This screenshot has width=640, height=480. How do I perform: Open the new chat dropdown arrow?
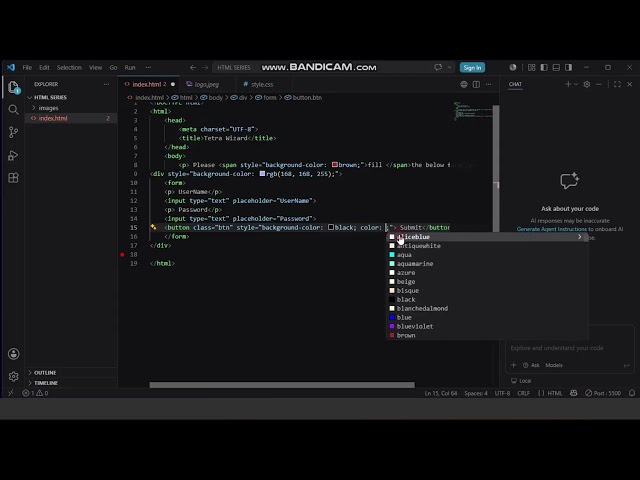point(576,84)
